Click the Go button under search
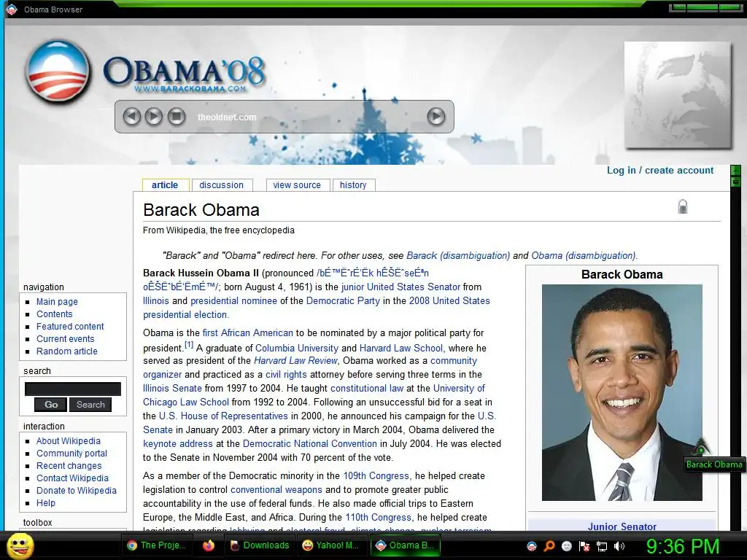Screen dimensions: 747x560 coord(51,404)
